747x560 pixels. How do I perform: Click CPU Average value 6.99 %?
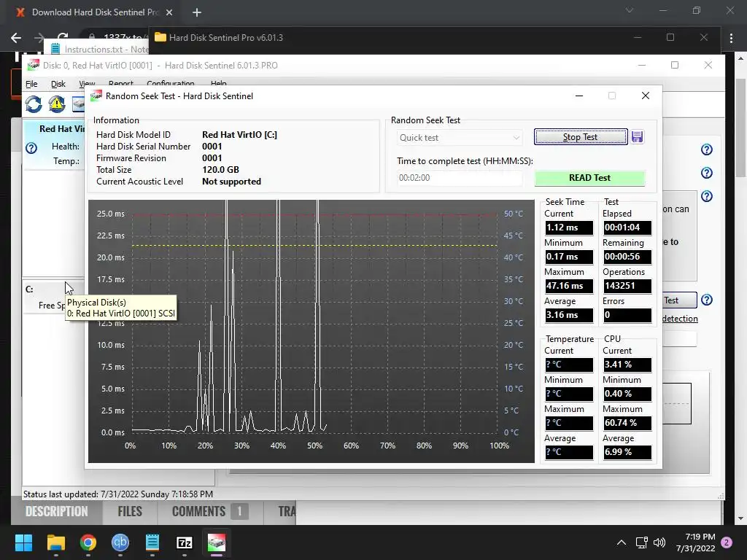627,452
